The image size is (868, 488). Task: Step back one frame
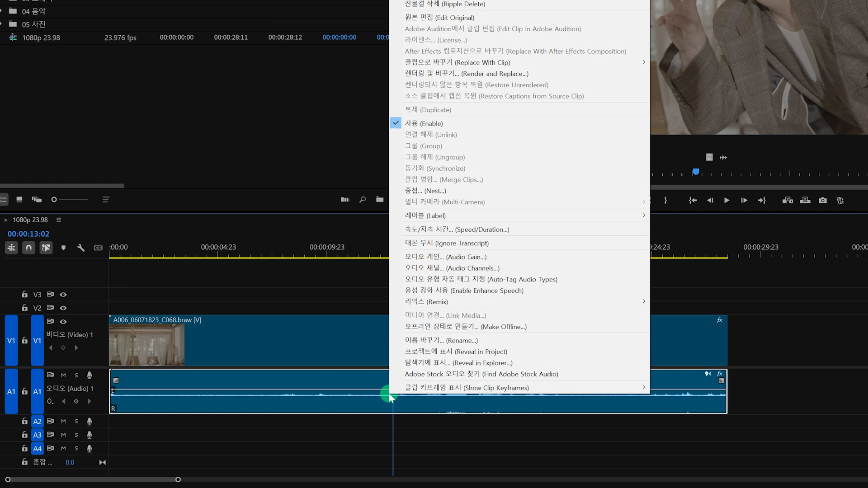click(710, 200)
